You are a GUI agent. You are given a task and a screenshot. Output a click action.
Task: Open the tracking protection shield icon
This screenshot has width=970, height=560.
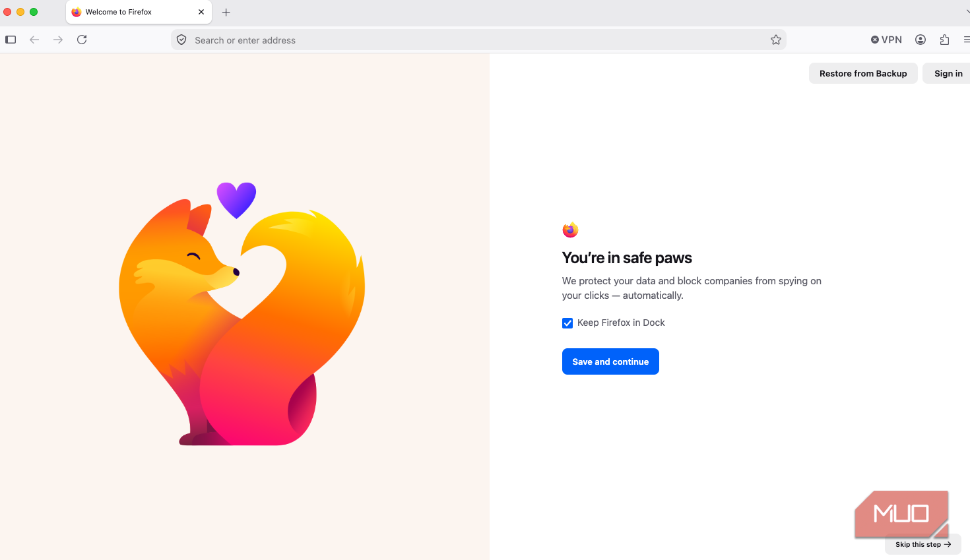[x=181, y=40]
